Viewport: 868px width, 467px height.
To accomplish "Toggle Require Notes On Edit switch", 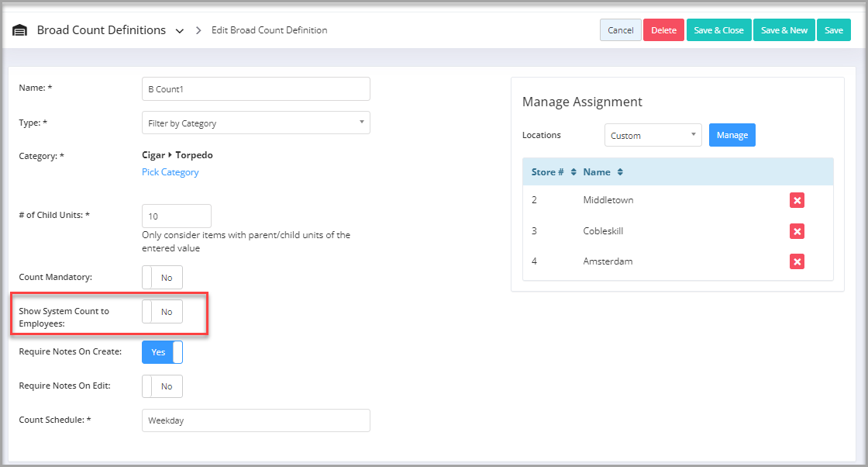I will coord(162,386).
